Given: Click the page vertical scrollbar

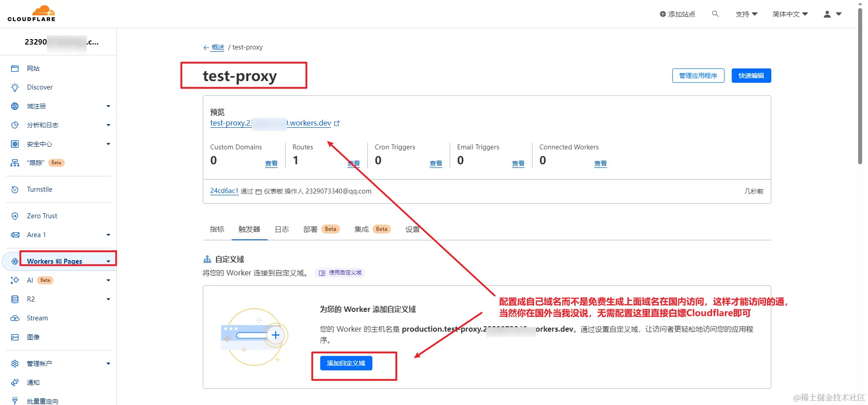Looking at the screenshot, I should (860, 85).
